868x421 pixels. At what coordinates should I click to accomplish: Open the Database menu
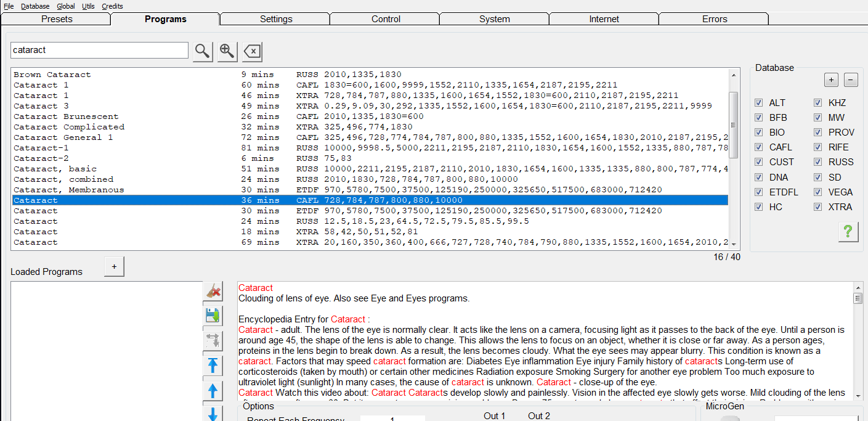pyautogui.click(x=35, y=6)
